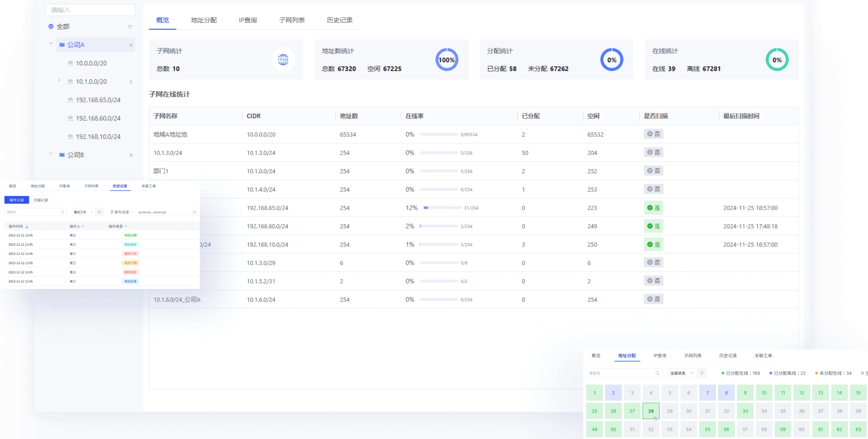This screenshot has width=868, height=439.
Task: Toggle scan status 是 for the 192.168.65.0/24 row
Action: click(x=653, y=208)
